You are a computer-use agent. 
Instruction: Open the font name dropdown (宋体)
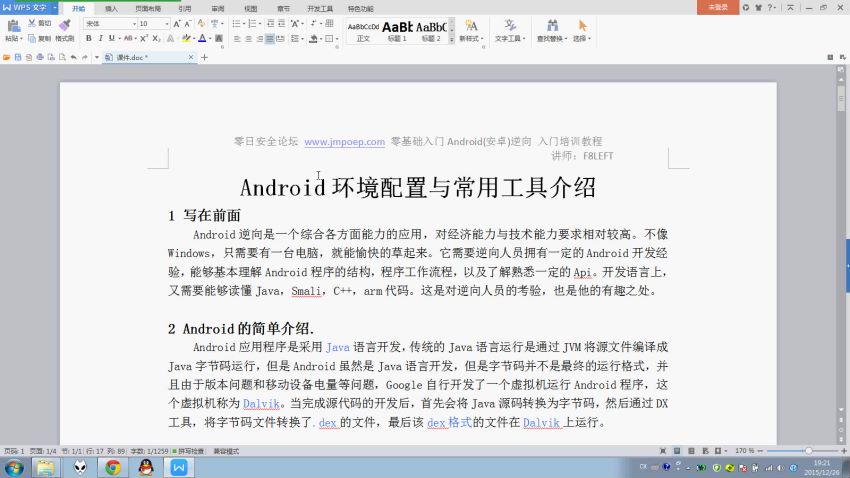[109, 23]
